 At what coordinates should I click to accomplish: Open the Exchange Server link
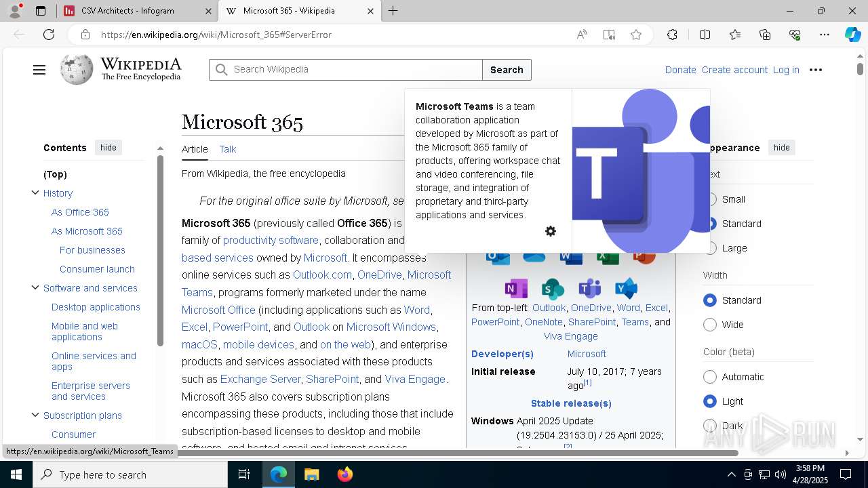click(x=260, y=379)
